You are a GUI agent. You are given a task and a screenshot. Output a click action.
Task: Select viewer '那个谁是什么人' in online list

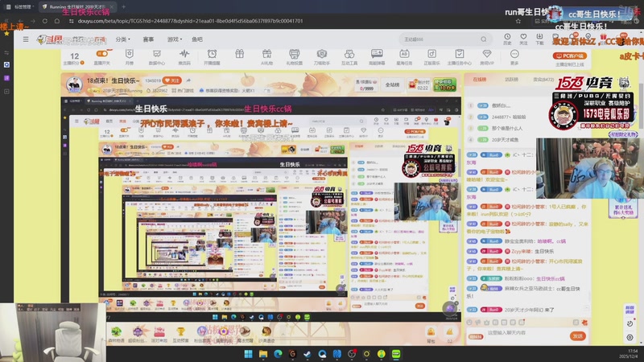(x=507, y=129)
